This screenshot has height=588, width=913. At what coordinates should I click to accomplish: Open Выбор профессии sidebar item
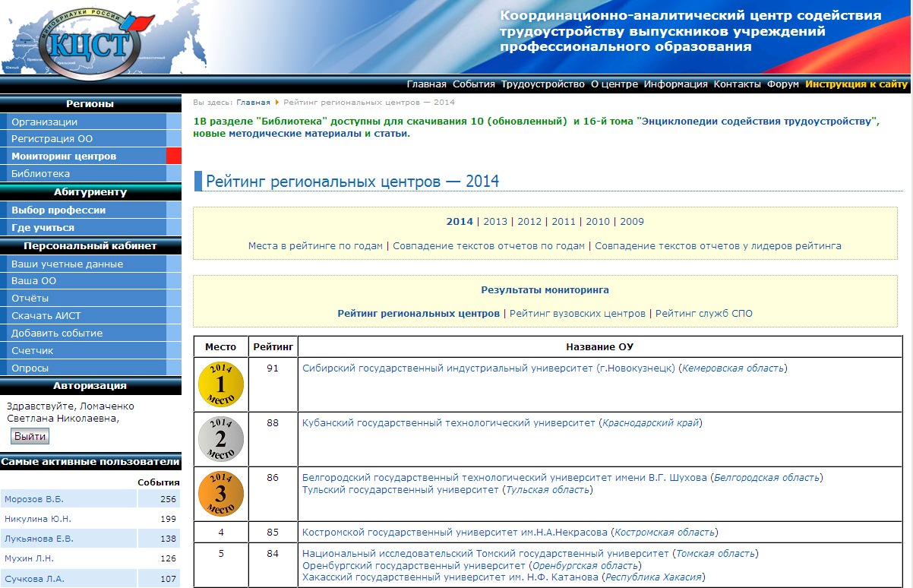[91, 210]
